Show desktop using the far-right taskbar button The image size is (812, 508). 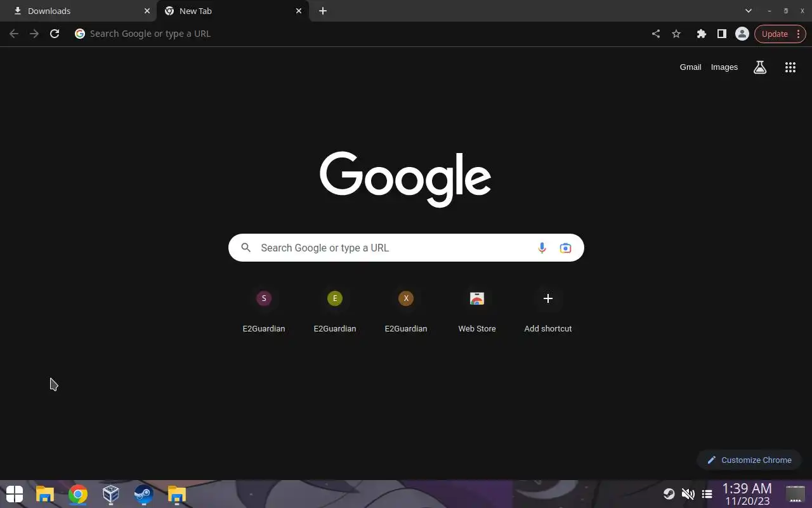[795, 494]
